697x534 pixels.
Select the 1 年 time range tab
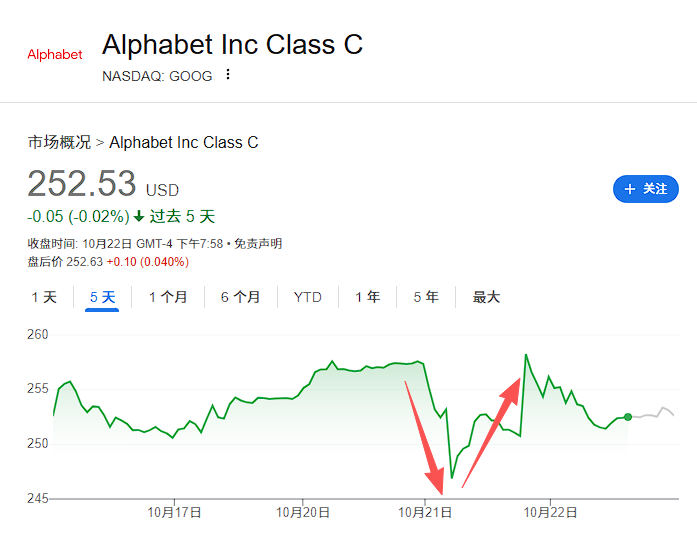point(367,297)
